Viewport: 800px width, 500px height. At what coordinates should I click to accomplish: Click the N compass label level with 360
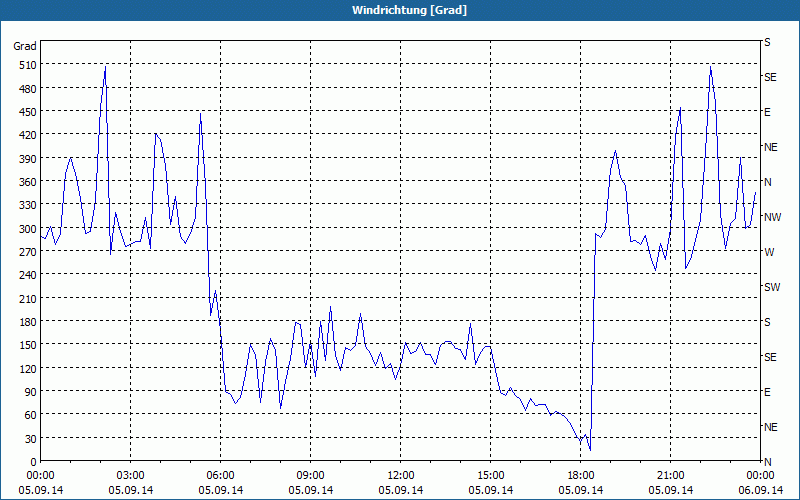coord(768,182)
